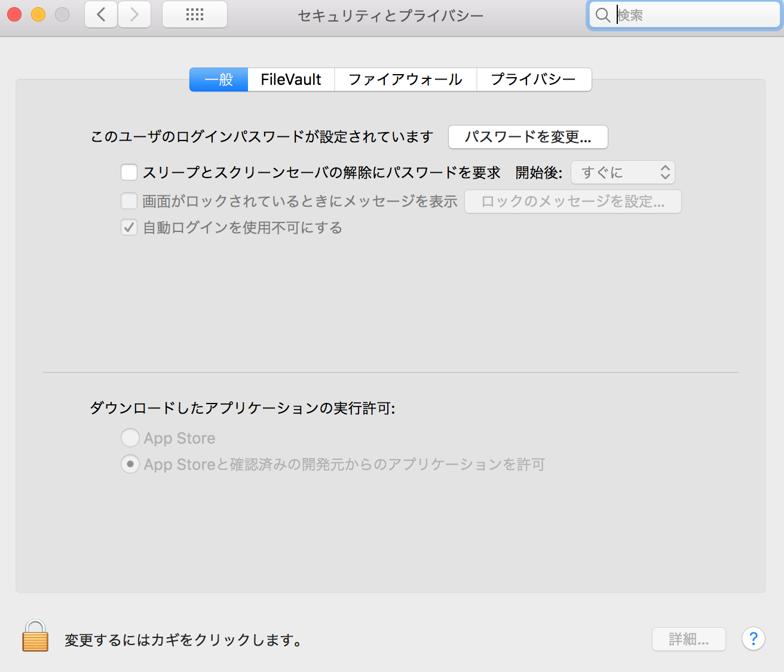The image size is (784, 672).
Task: Click the lock icon to allow changes
Action: [35, 636]
